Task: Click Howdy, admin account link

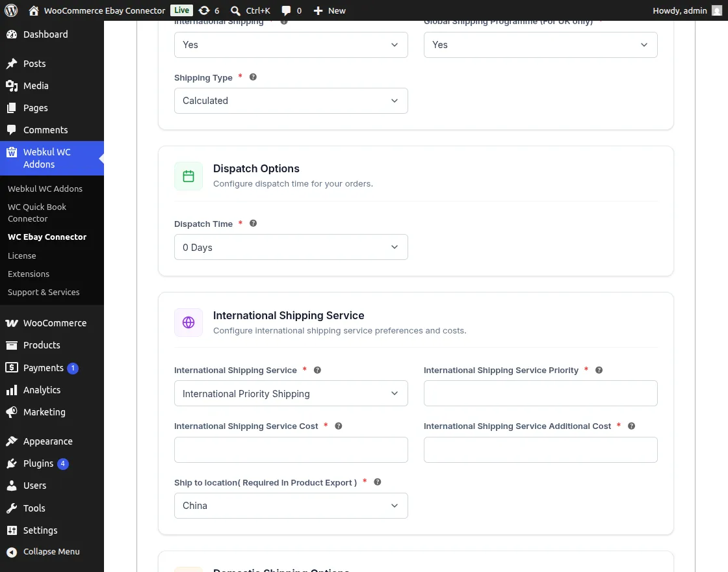Action: tap(680, 10)
